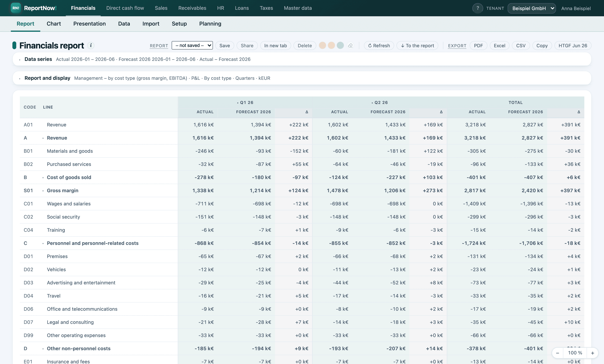
Task: Click the Copy export button
Action: click(x=542, y=46)
